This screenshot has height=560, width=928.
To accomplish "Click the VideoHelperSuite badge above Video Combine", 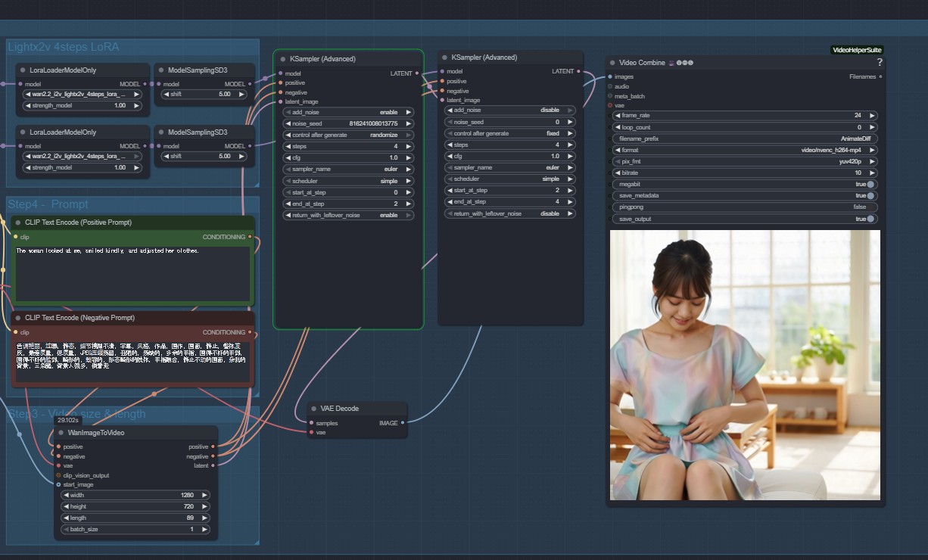I will [x=856, y=50].
